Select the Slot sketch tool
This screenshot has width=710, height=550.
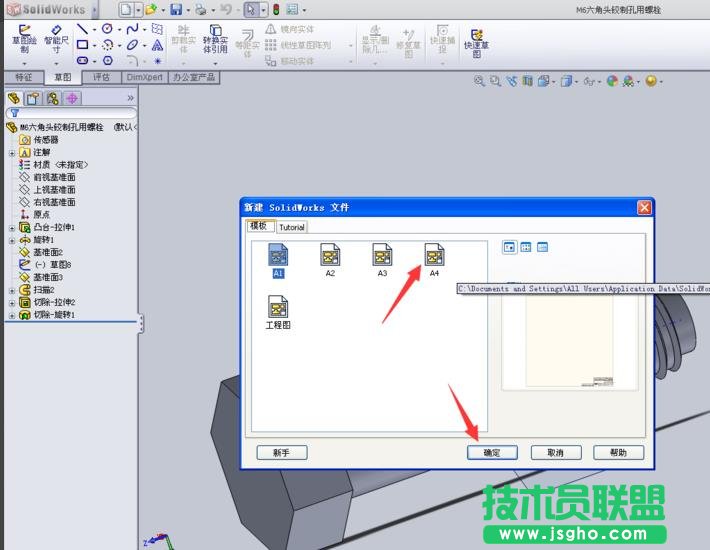tap(82, 60)
